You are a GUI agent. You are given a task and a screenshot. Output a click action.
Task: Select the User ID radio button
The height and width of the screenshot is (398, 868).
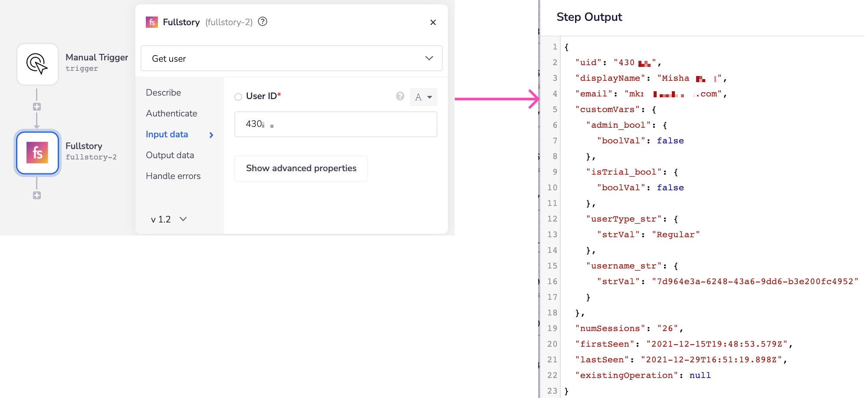click(238, 97)
